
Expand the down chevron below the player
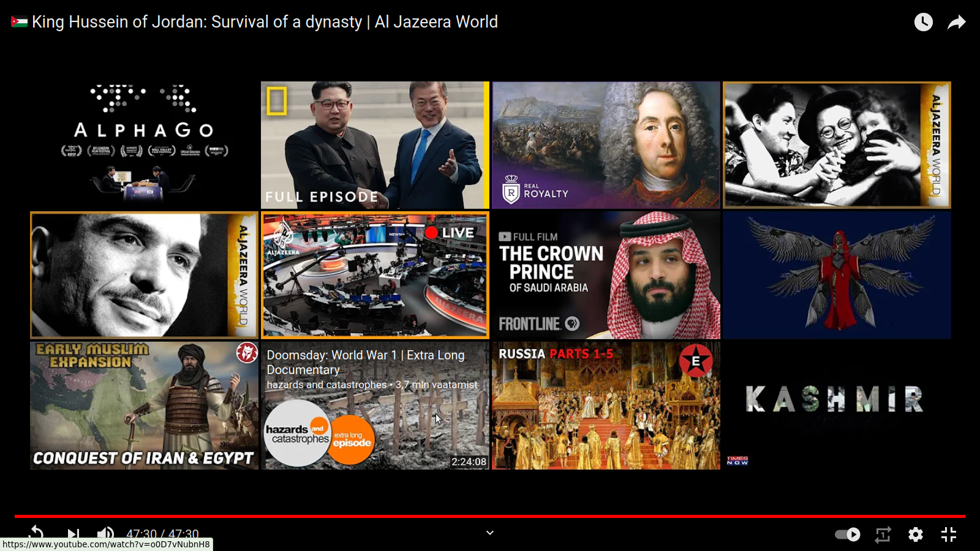tap(490, 533)
